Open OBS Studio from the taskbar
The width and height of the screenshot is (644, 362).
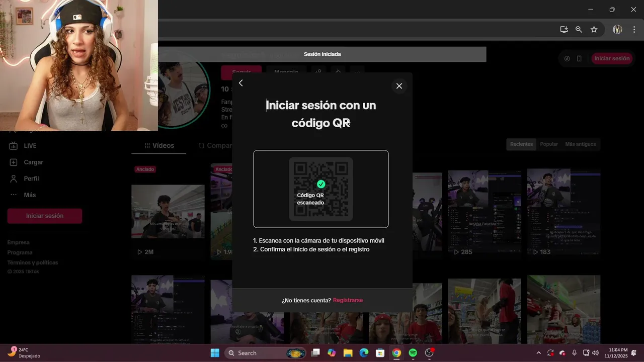429,353
